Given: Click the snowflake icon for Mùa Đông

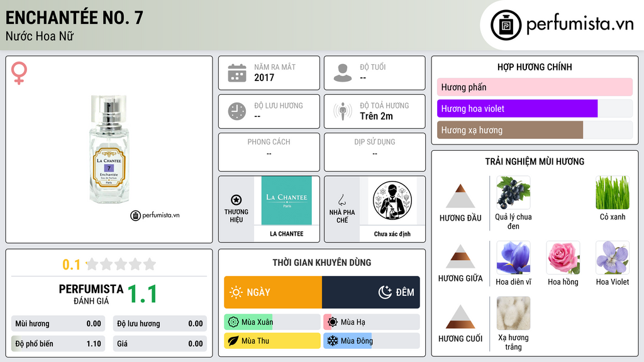Looking at the screenshot, I should 333,341.
